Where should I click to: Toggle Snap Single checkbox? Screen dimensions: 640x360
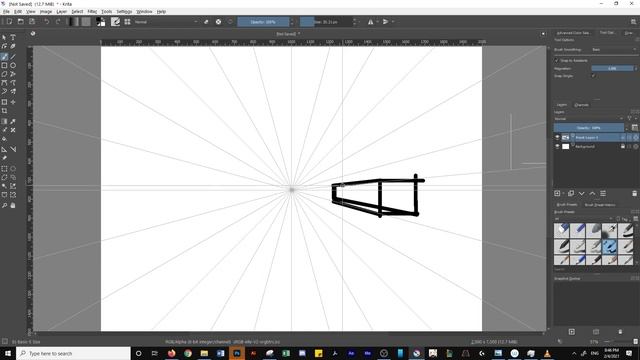[593, 76]
